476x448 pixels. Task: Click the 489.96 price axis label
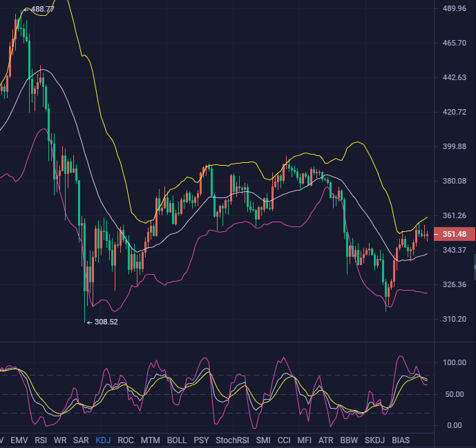(x=454, y=8)
